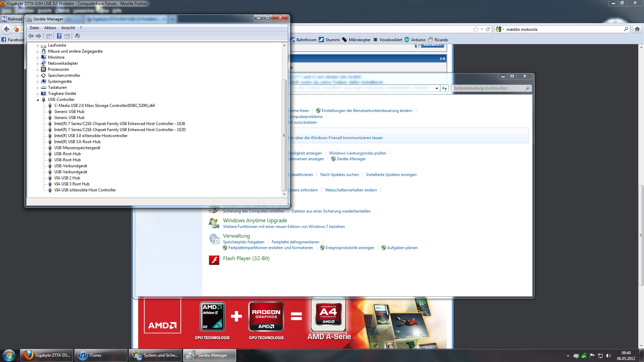Screen dimensions: 644x362
Task: Click volume speaker icon in system tray
Action: click(x=608, y=356)
